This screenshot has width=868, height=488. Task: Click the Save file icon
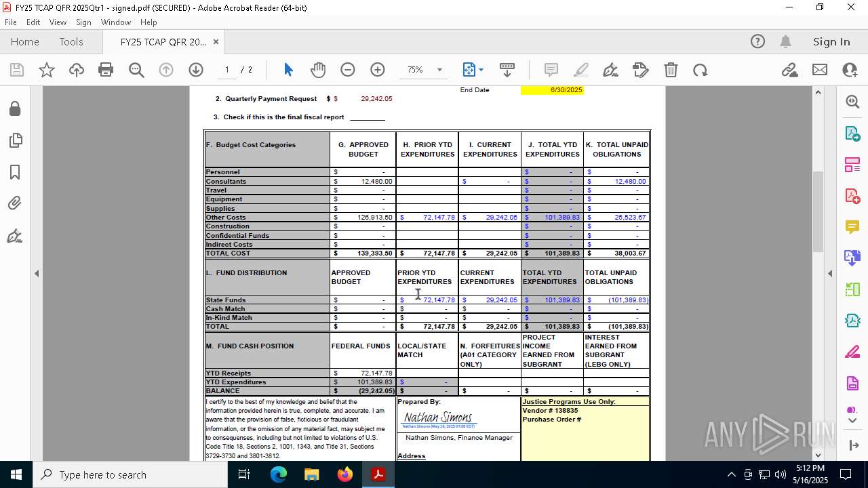pos(17,70)
